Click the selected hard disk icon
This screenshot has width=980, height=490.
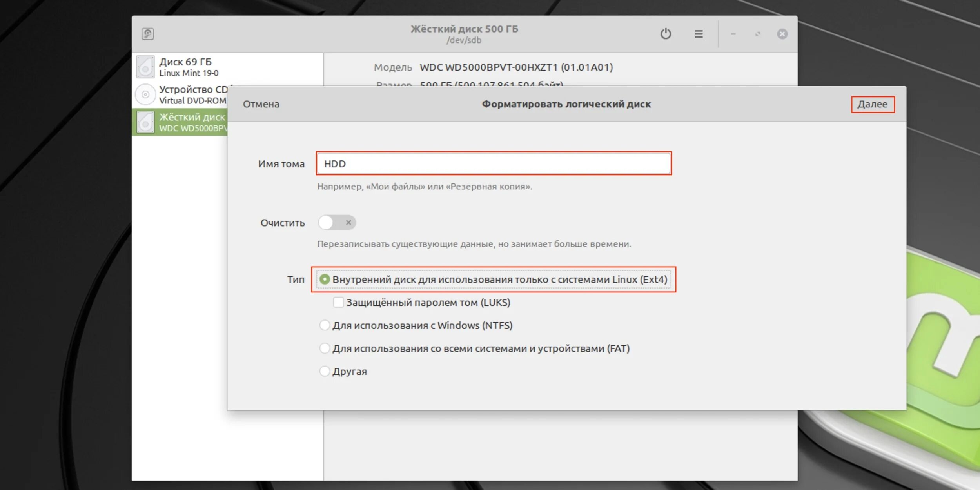pyautogui.click(x=145, y=122)
